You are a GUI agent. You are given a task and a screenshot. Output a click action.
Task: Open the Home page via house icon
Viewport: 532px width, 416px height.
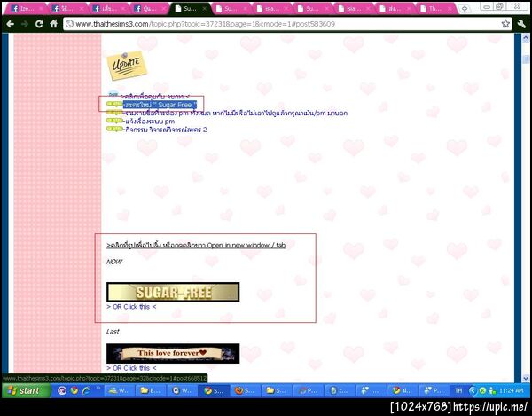pyautogui.click(x=53, y=24)
